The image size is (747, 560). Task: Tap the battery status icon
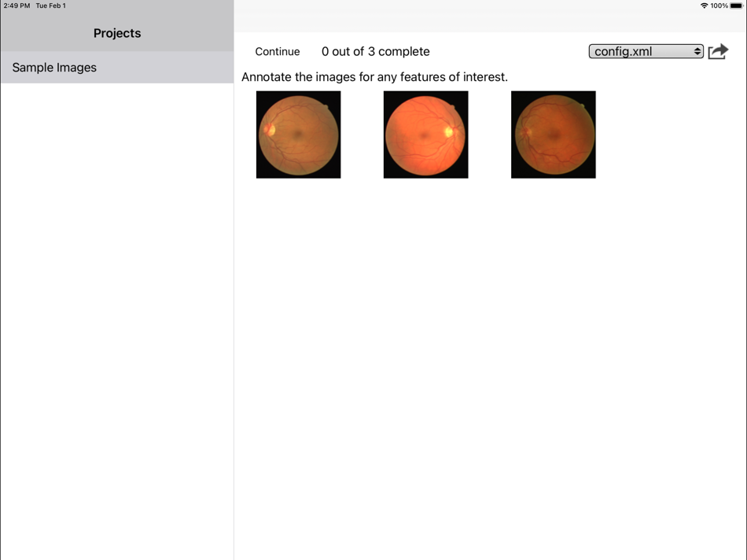point(737,6)
